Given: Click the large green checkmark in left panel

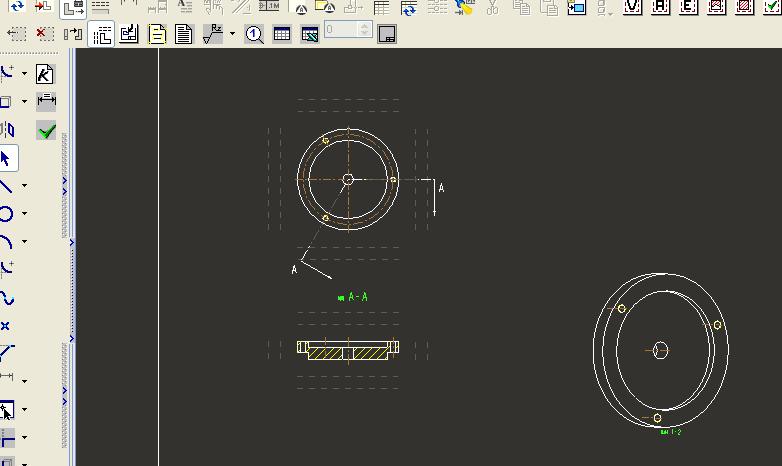Looking at the screenshot, I should (46, 131).
